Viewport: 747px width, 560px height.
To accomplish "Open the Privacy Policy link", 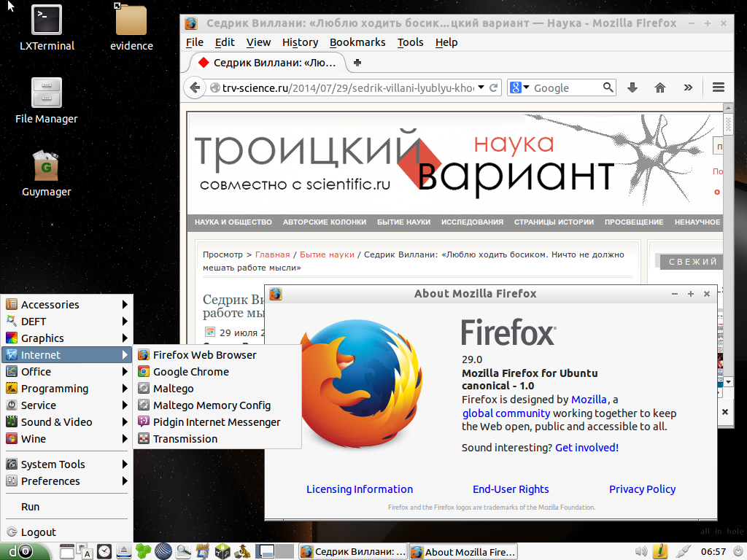I will tap(642, 489).
